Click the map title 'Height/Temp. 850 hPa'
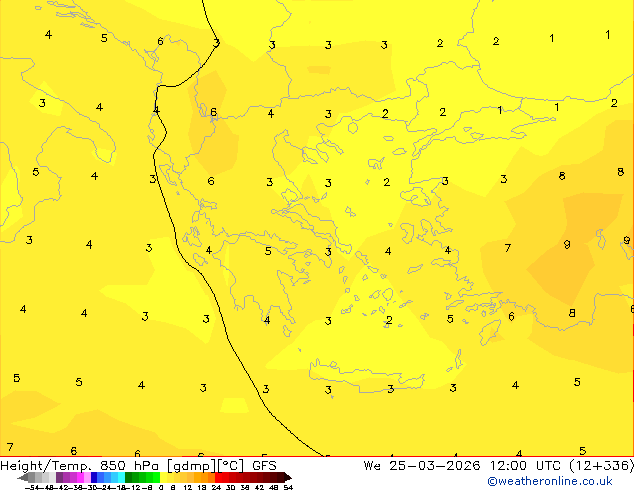 [80, 465]
